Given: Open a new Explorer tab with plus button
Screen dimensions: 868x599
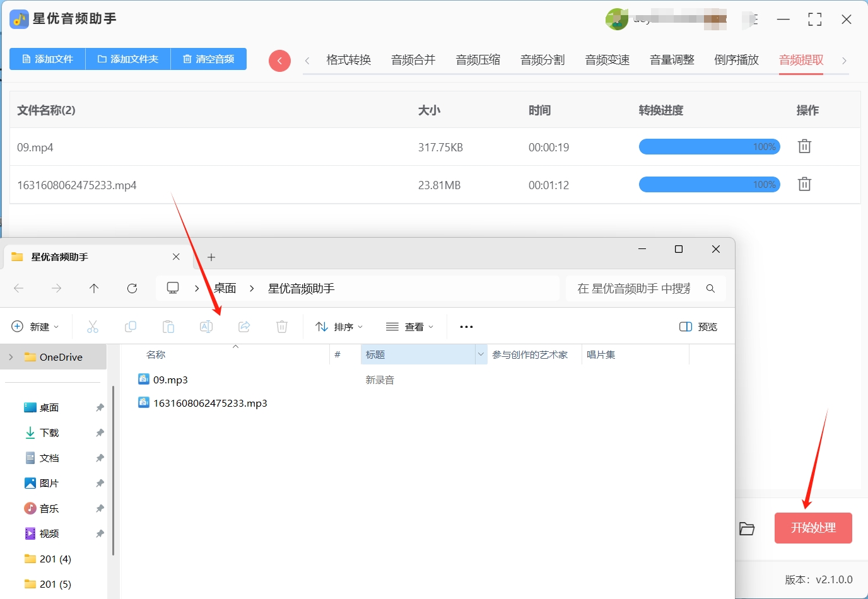Looking at the screenshot, I should coord(211,257).
